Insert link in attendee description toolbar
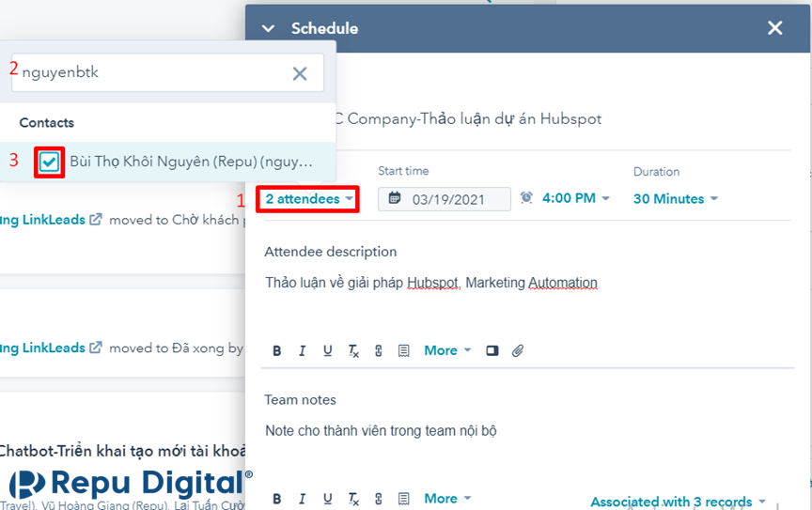This screenshot has height=510, width=812. (x=379, y=351)
